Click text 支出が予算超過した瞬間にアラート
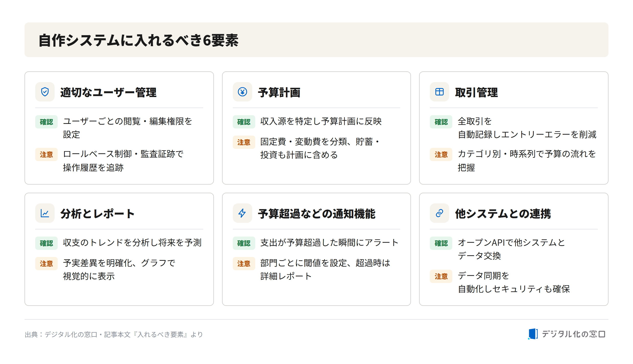This screenshot has height=364, width=633. click(x=330, y=243)
